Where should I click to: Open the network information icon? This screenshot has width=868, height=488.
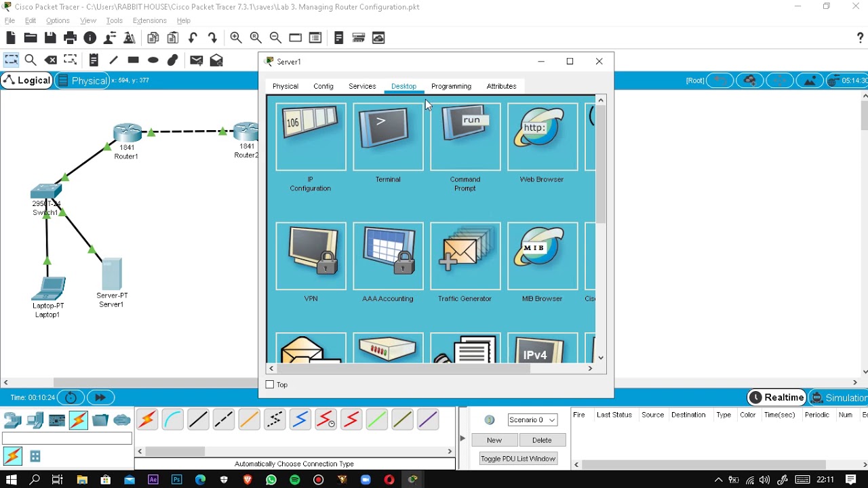[x=90, y=38]
